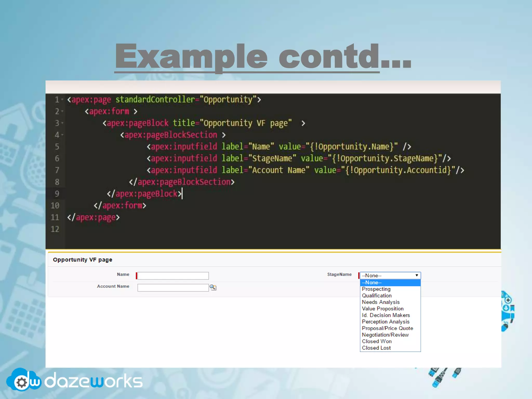Select Prospecting from the stage list
This screenshot has height=399, width=532.
[x=376, y=289]
